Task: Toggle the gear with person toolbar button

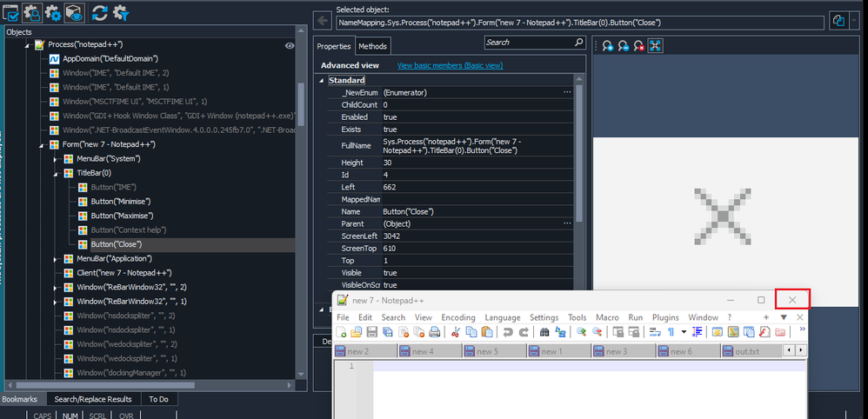Action: [x=33, y=12]
